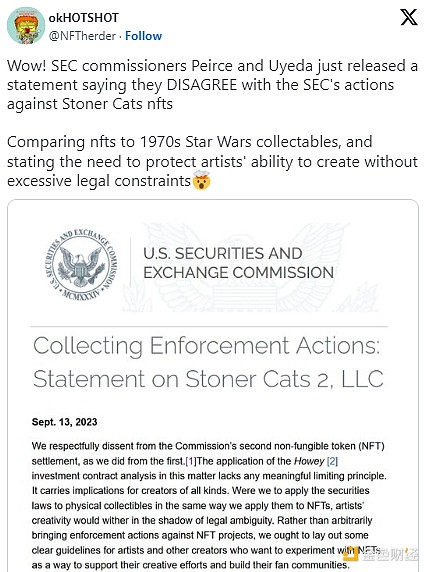
Task: Open the okHOTSHOT display name
Action: (x=84, y=18)
